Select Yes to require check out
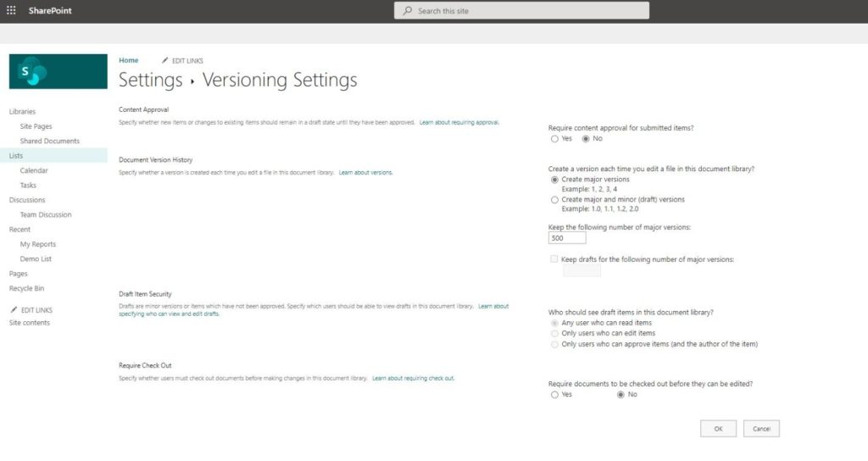The width and height of the screenshot is (868, 461). (554, 395)
